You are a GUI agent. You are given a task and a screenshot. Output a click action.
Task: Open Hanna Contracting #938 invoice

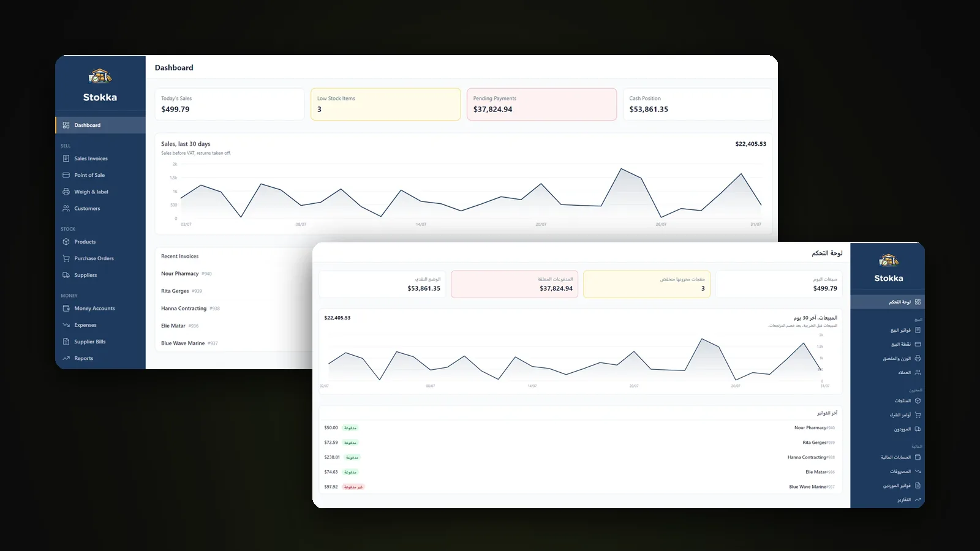coord(190,309)
